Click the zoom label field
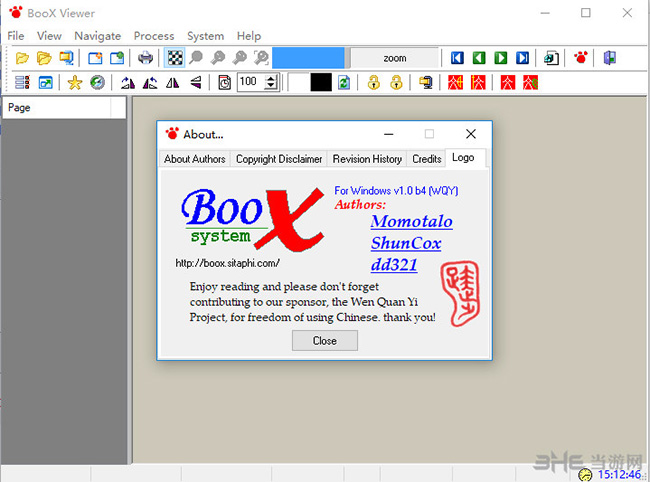650x482 pixels. click(395, 58)
